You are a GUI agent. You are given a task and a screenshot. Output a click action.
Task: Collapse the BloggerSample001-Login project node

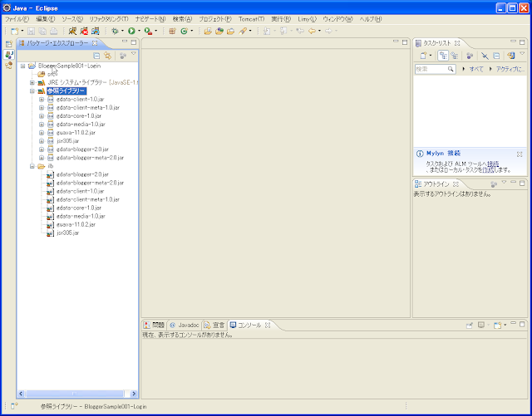point(22,66)
